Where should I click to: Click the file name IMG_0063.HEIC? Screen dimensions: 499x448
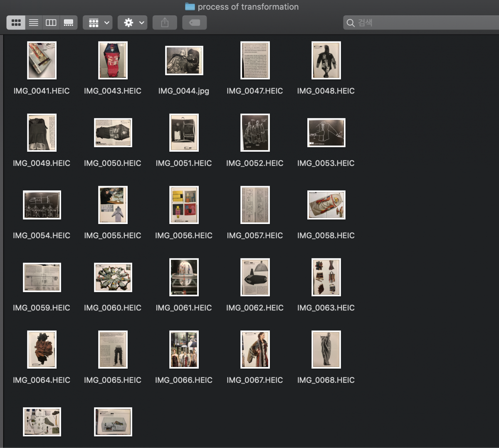(x=326, y=308)
